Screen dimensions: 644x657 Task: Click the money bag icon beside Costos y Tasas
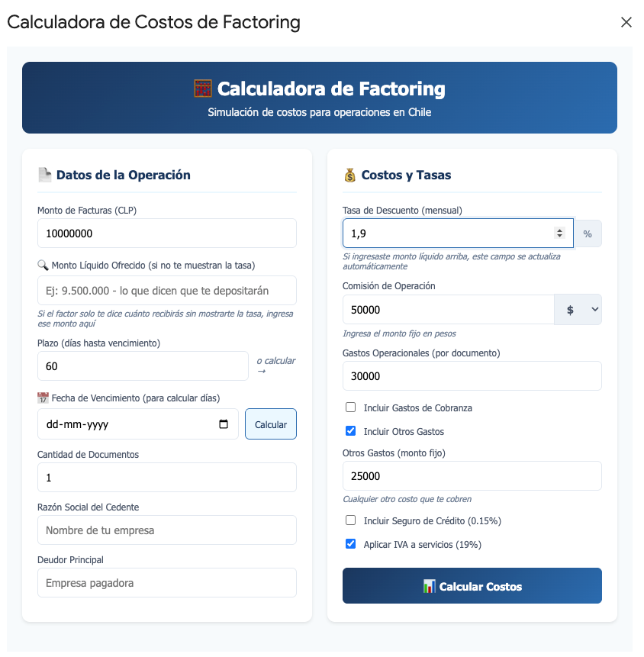[350, 175]
